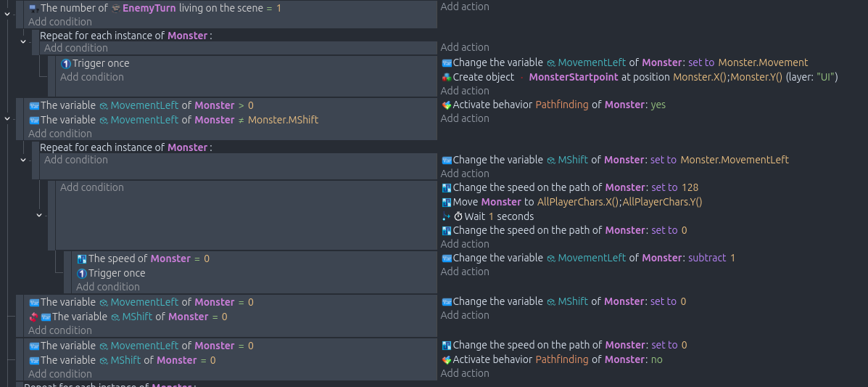Click the inverted condition icon on the MShift = 0 condition

point(33,317)
